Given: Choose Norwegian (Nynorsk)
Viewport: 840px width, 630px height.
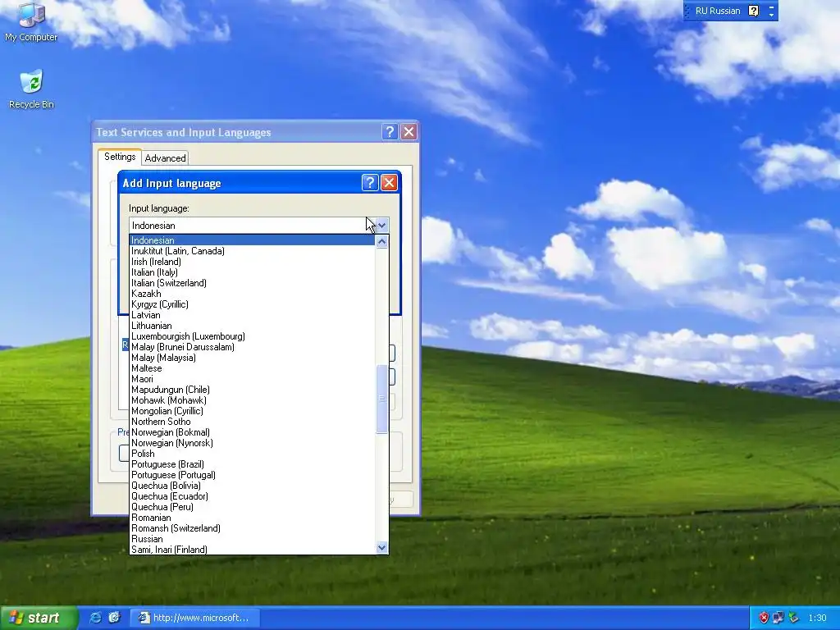Looking at the screenshot, I should 253,443.
